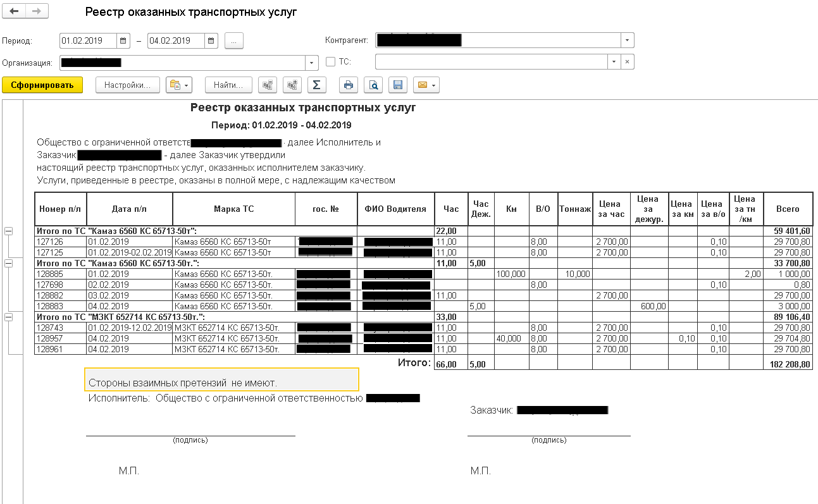
Task: Collapse all groups toolbar icon
Action: click(x=268, y=85)
